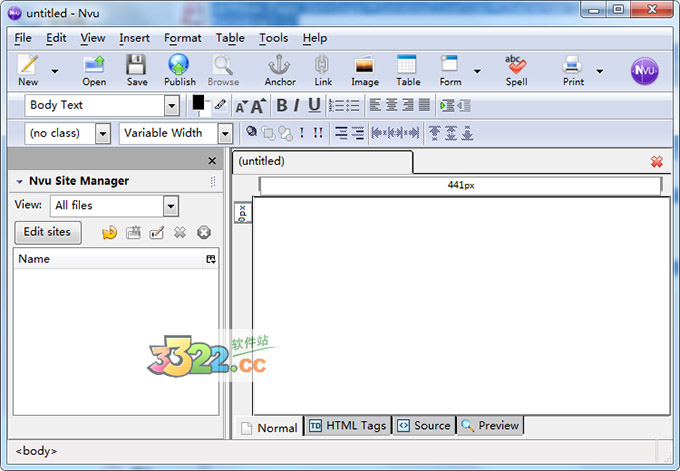Close the Site Manager sidebar

[x=212, y=161]
